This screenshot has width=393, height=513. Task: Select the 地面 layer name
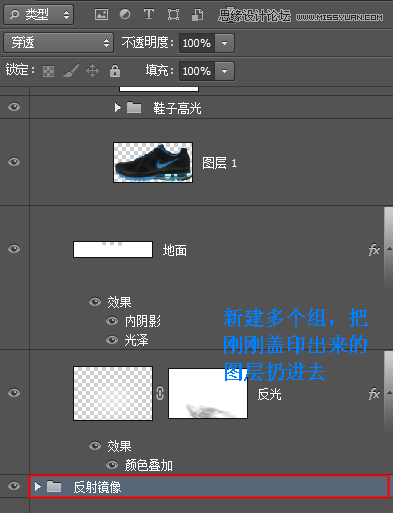[175, 250]
